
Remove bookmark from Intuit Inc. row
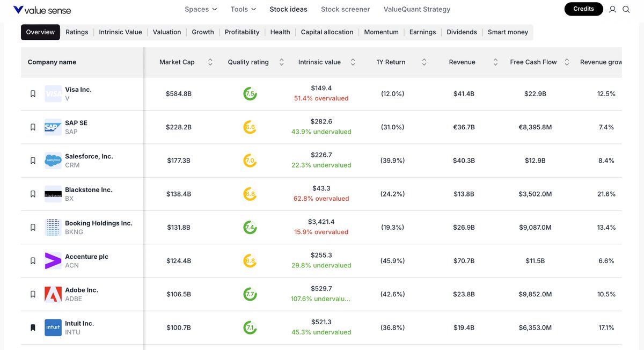33,327
